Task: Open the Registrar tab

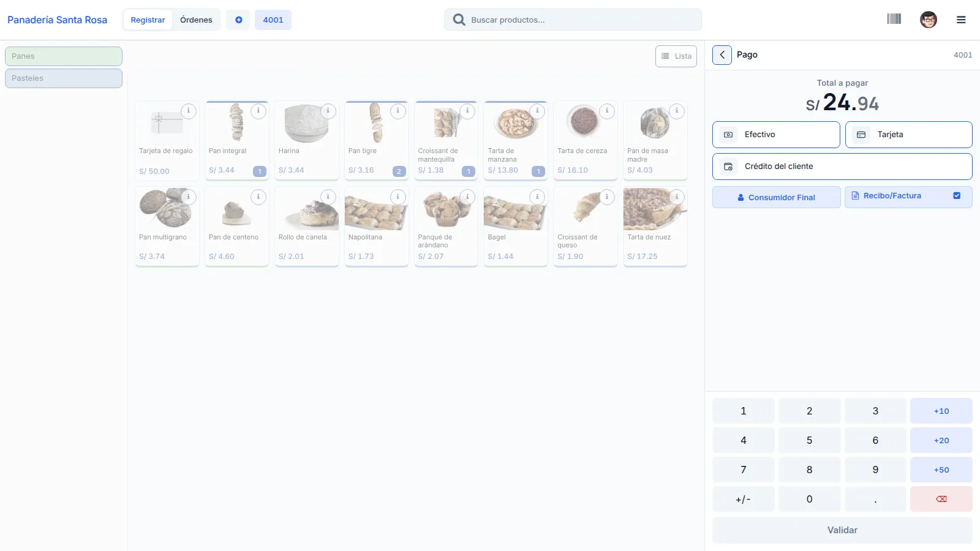Action: point(148,20)
